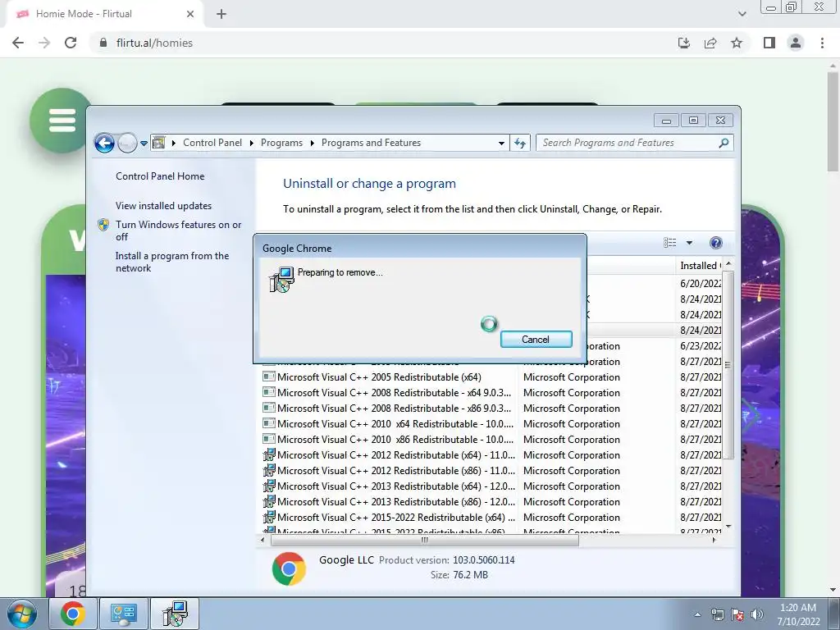Bookmark the page with the star icon
840x630 pixels.
737,43
